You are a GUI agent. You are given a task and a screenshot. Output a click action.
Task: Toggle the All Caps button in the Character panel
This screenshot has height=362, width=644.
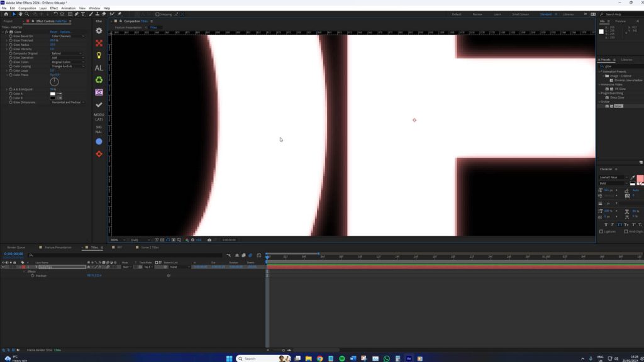click(x=619, y=224)
